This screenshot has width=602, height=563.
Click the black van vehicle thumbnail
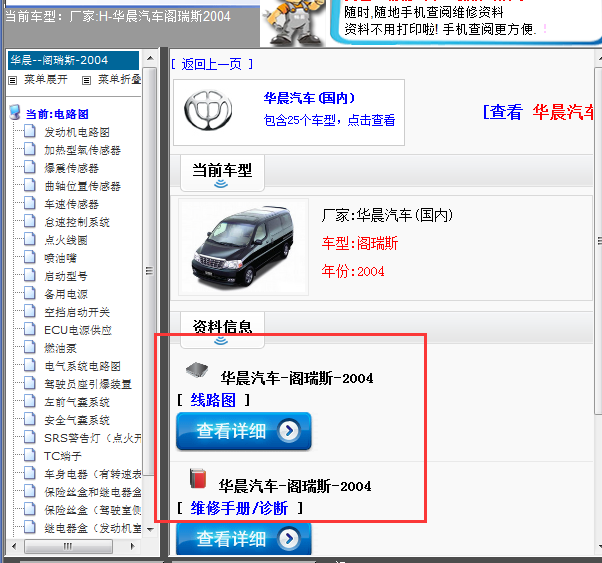point(243,247)
